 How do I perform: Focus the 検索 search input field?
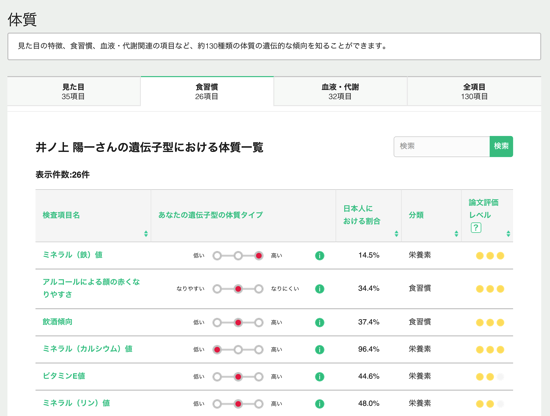pos(442,146)
